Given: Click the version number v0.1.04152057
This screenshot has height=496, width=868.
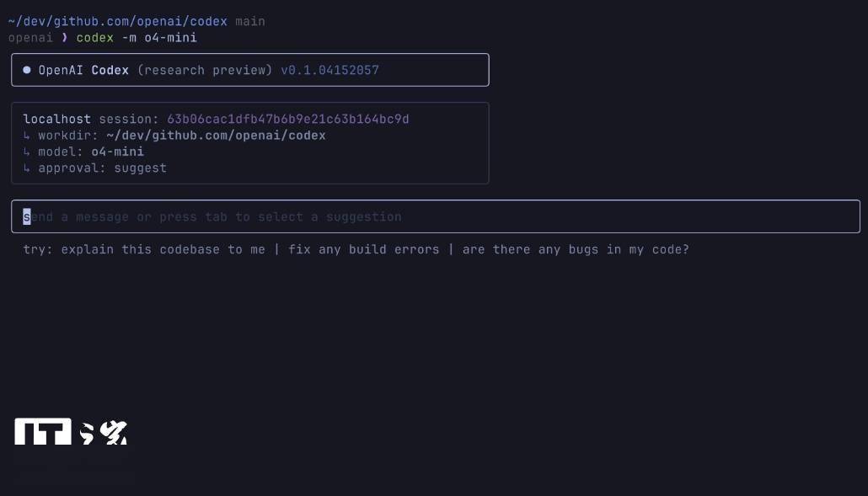Looking at the screenshot, I should click(x=330, y=70).
